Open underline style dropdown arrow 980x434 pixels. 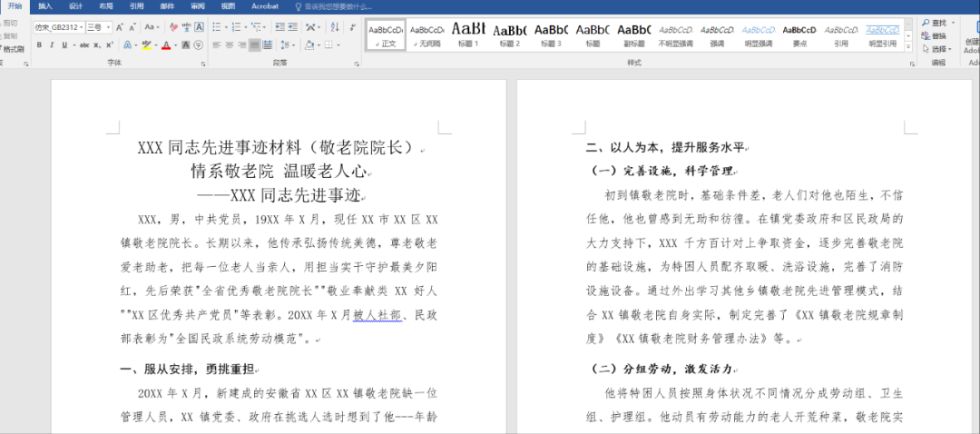(73, 45)
